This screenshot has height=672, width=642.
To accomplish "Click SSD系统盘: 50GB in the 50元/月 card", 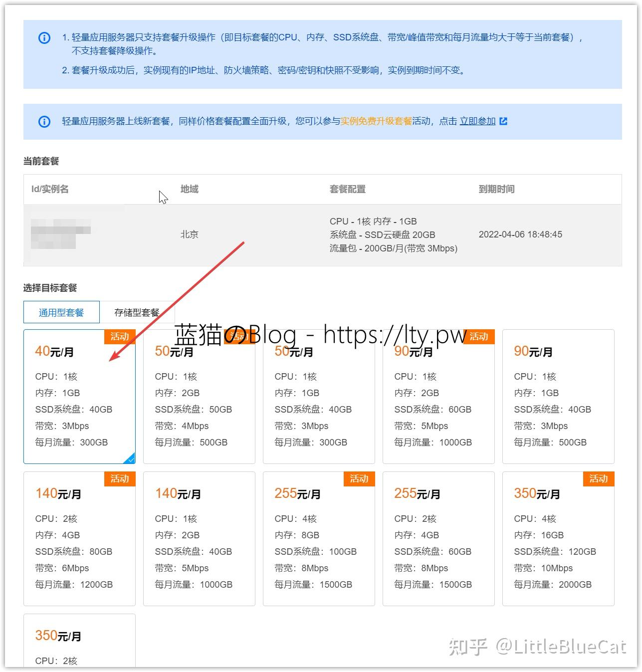I will click(194, 409).
